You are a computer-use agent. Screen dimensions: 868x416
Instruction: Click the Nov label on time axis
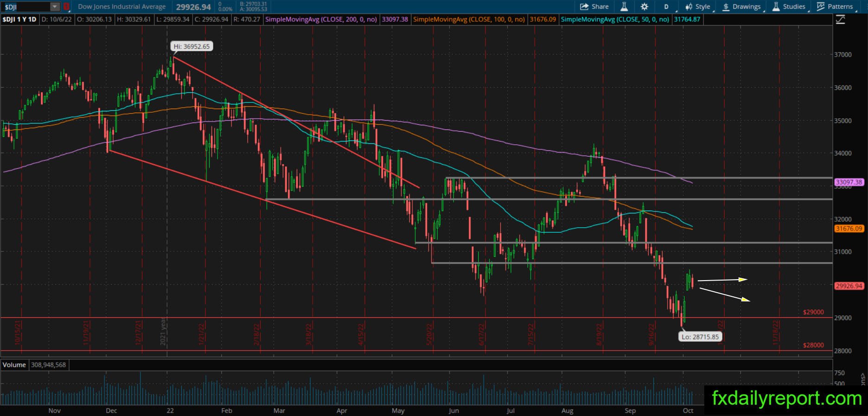55,410
